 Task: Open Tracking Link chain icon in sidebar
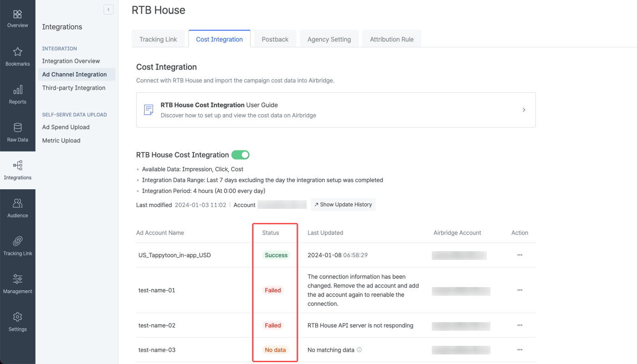coord(17,241)
